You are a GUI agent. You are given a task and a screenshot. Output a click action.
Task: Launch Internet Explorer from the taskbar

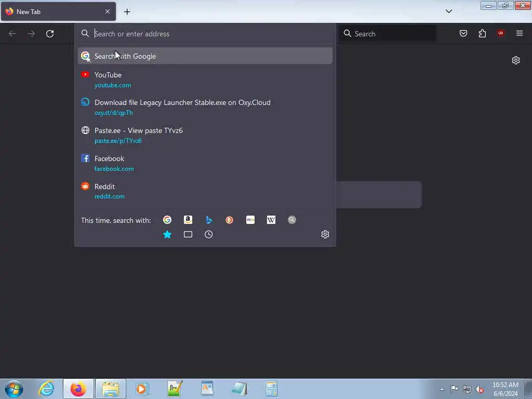[x=46, y=389]
